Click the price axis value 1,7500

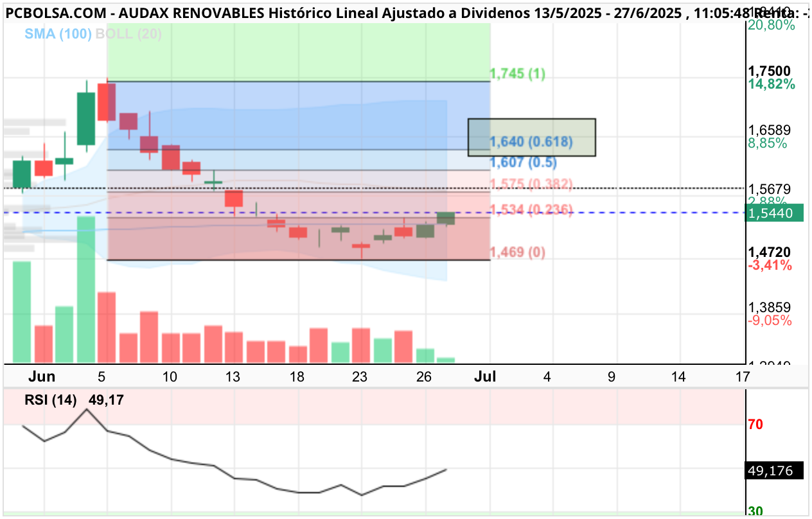coord(770,71)
